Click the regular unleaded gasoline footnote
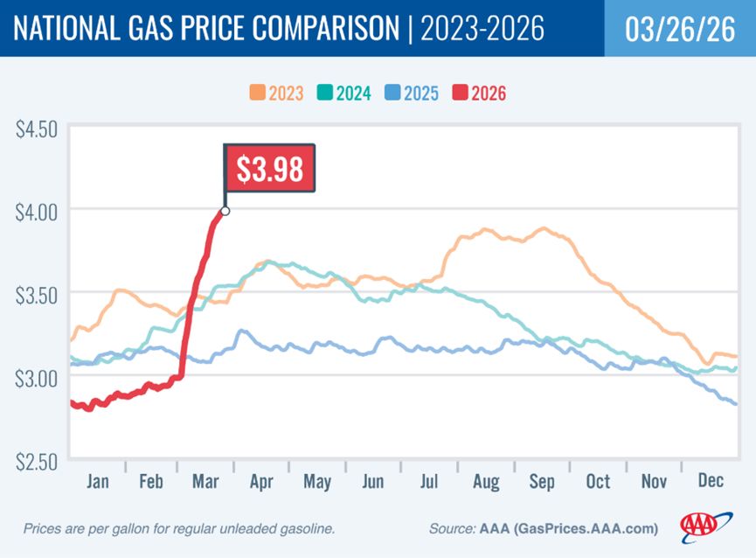 (179, 529)
